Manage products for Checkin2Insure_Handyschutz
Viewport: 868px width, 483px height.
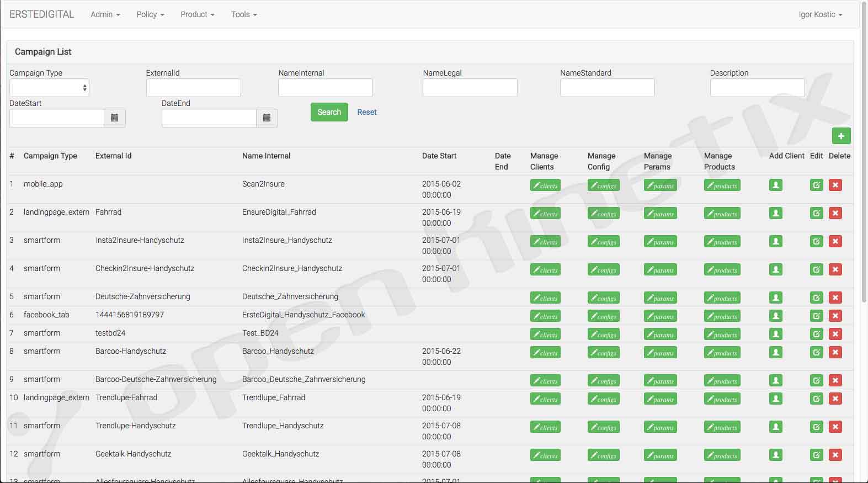(x=722, y=270)
